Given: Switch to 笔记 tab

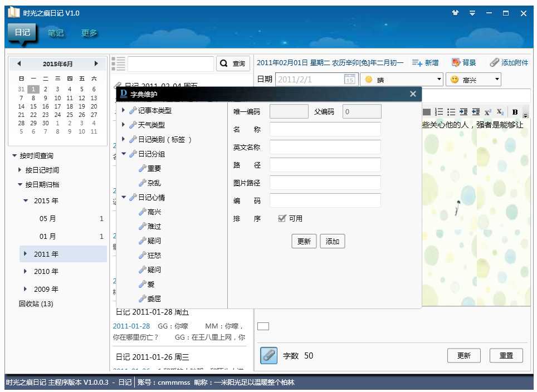Looking at the screenshot, I should [x=56, y=33].
